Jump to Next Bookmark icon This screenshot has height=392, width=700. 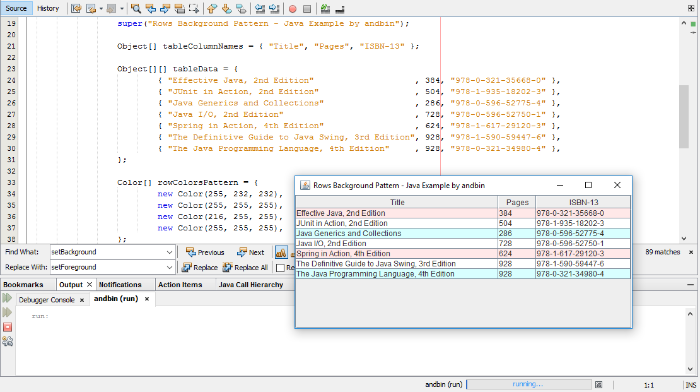[227, 8]
